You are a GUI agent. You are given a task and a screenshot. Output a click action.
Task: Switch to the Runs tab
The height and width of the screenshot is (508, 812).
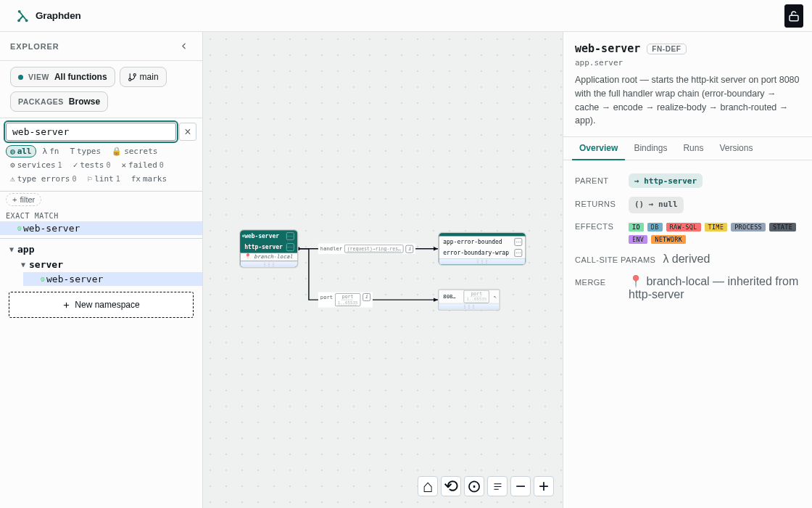click(693, 148)
